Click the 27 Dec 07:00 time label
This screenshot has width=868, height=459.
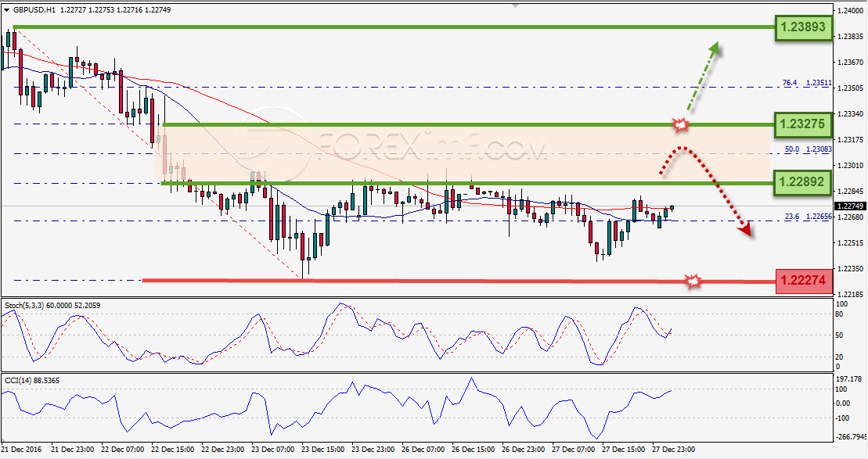pyautogui.click(x=574, y=450)
